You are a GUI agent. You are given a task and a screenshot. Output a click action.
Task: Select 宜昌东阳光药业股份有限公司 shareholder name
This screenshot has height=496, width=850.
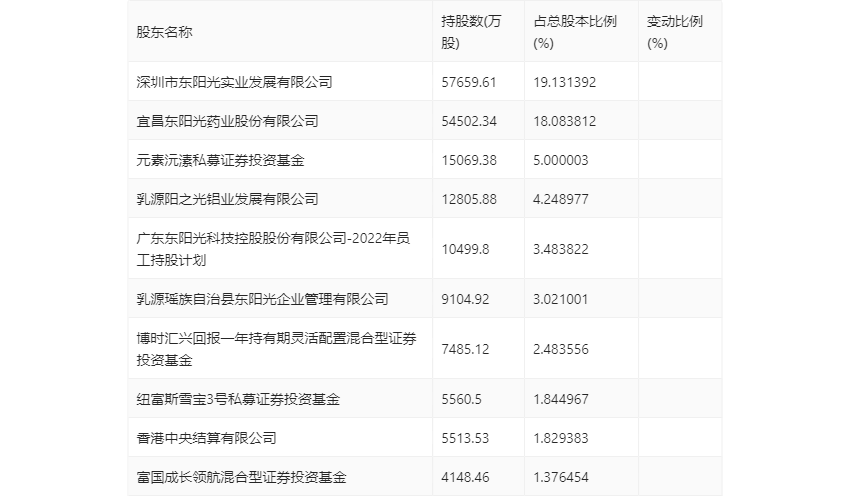point(227,121)
